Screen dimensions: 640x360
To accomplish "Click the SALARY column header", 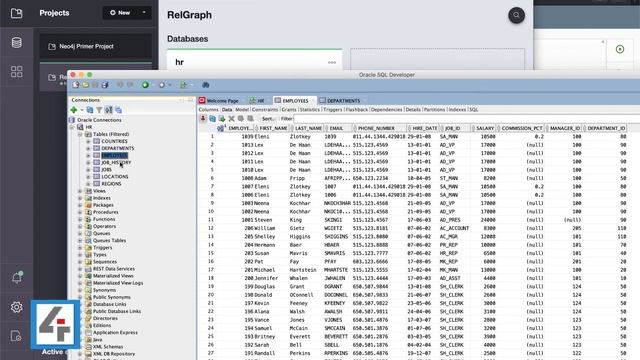I will point(484,128).
